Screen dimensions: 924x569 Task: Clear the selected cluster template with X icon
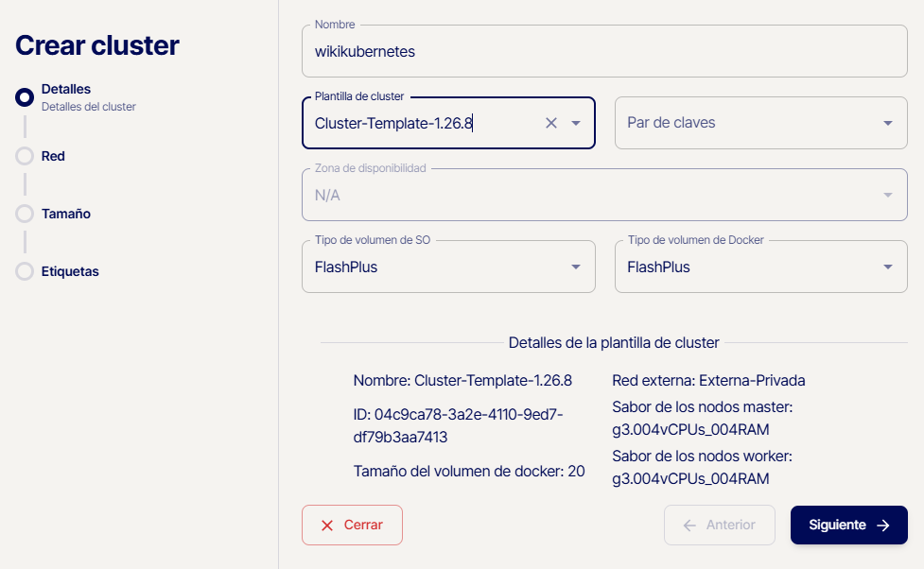pos(551,123)
